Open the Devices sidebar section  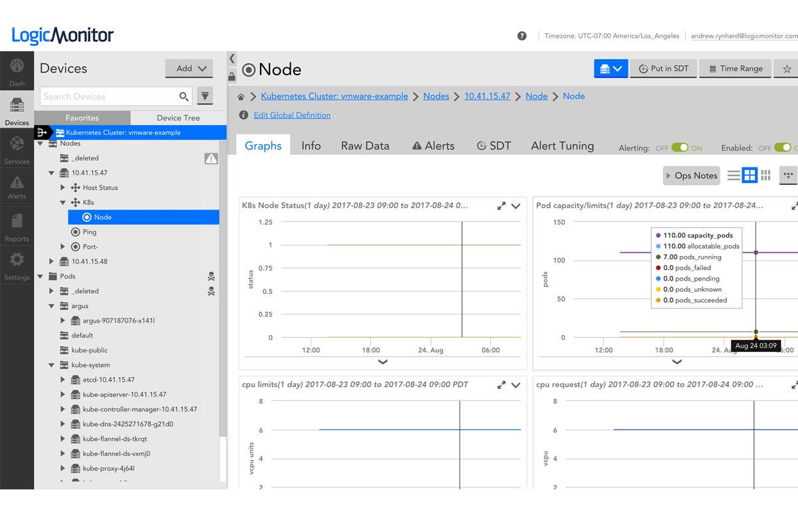click(17, 110)
